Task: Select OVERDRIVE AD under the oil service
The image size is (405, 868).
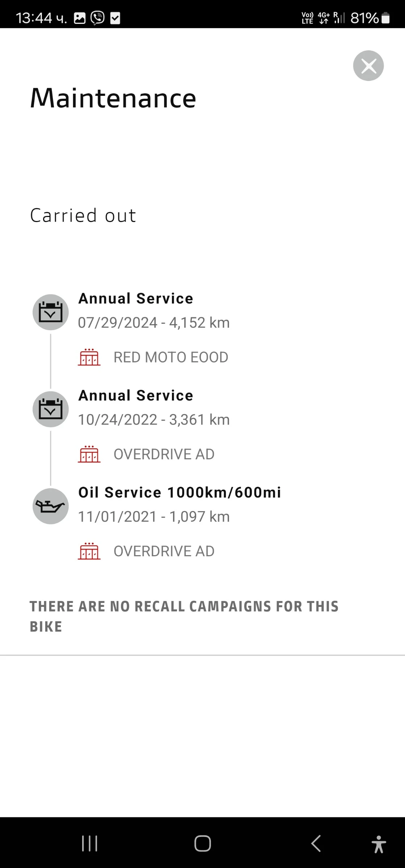Action: coord(164,551)
